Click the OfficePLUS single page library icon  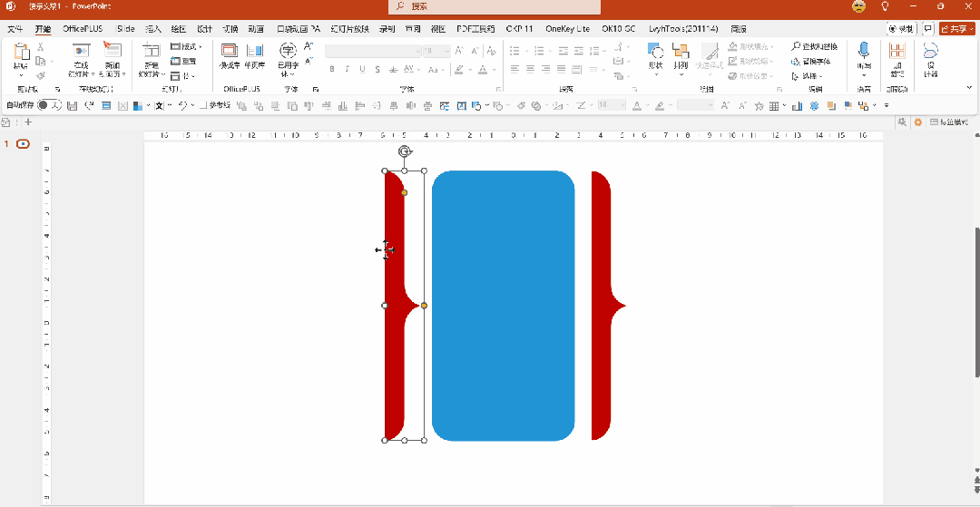pyautogui.click(x=254, y=51)
